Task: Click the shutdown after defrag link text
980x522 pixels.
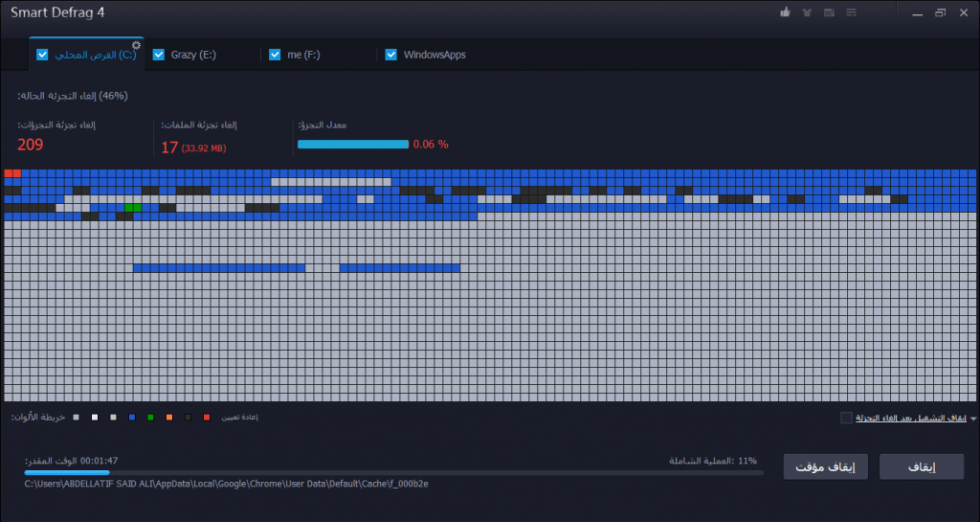Action: pyautogui.click(x=911, y=418)
